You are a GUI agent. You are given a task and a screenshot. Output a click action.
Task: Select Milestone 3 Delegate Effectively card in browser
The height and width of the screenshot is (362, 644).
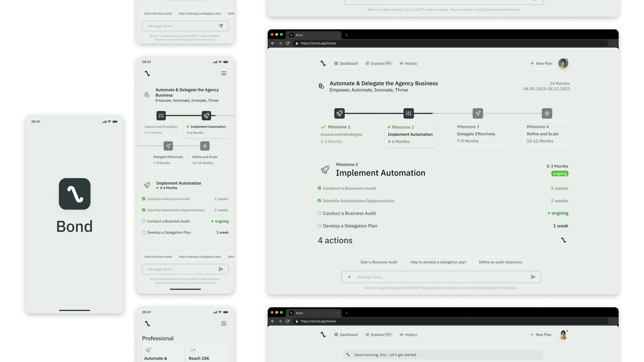click(x=479, y=134)
